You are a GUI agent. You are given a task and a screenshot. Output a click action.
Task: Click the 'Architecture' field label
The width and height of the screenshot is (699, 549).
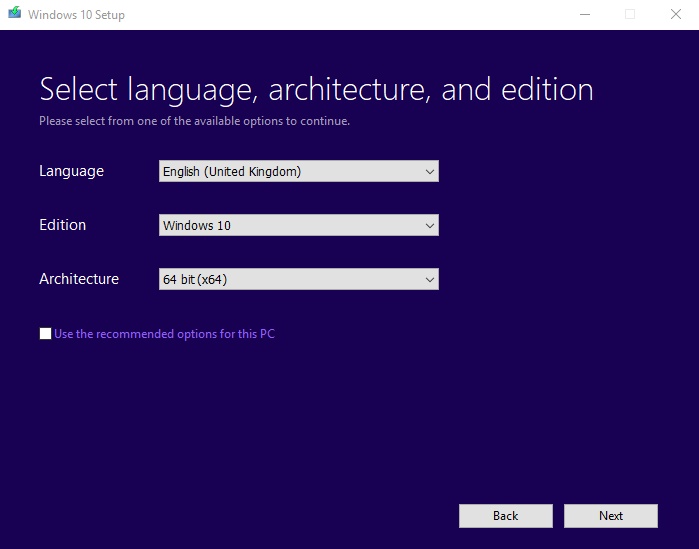pyautogui.click(x=79, y=279)
